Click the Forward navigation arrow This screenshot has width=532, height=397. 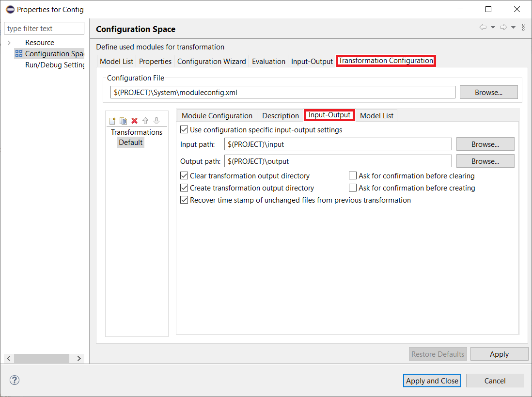pos(504,27)
